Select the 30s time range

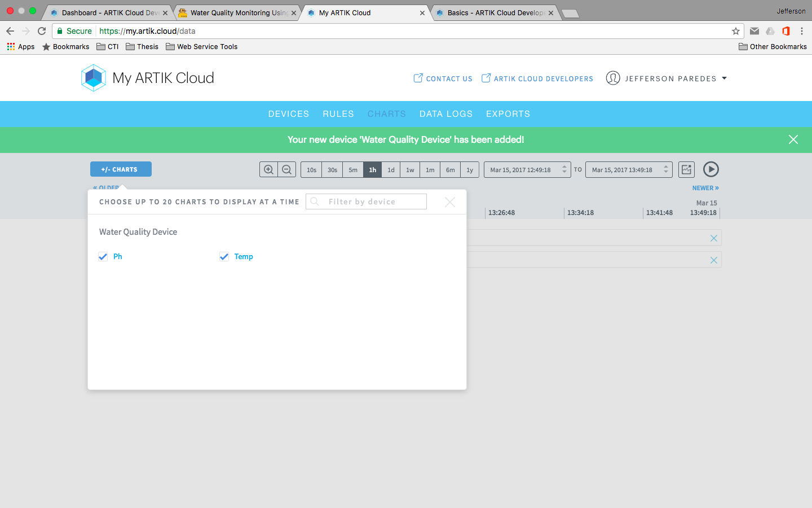[x=332, y=169]
